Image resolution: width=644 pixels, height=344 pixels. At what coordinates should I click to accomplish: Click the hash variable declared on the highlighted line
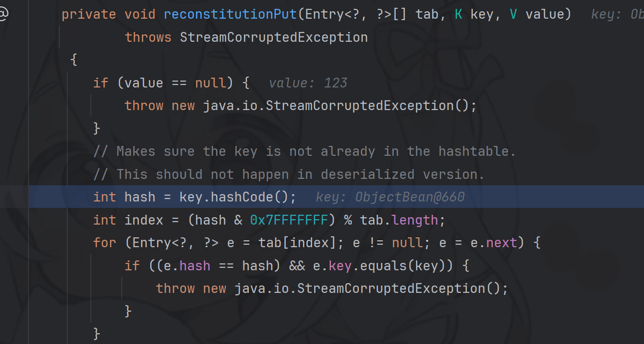[x=140, y=198]
